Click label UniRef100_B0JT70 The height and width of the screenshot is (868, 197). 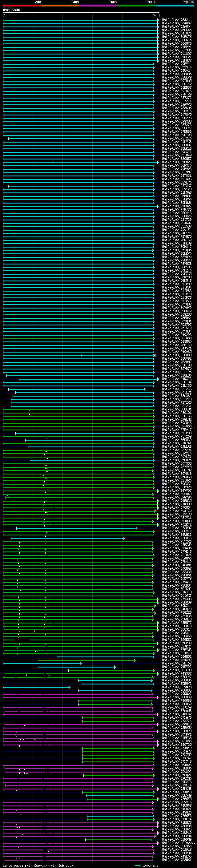pyautogui.click(x=177, y=511)
